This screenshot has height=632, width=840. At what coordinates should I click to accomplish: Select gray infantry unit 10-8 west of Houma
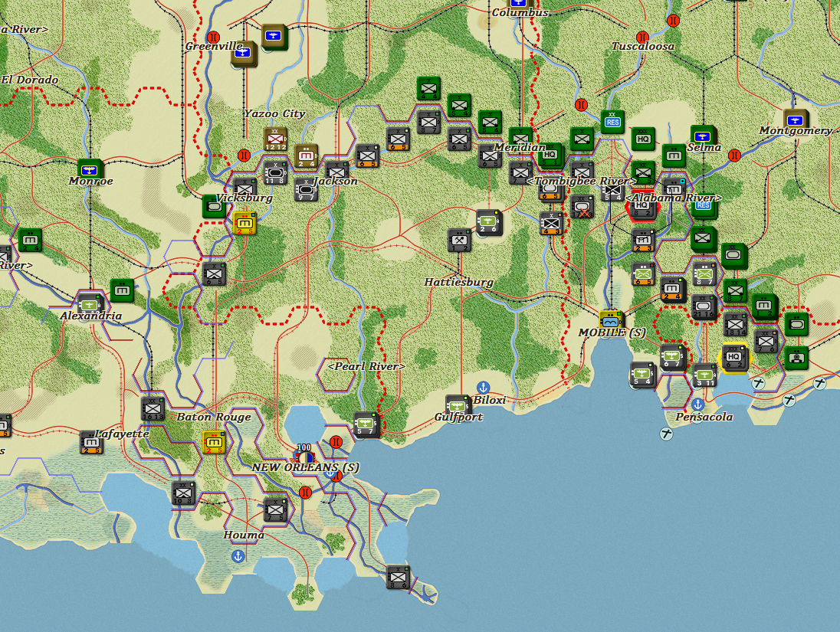point(183,493)
